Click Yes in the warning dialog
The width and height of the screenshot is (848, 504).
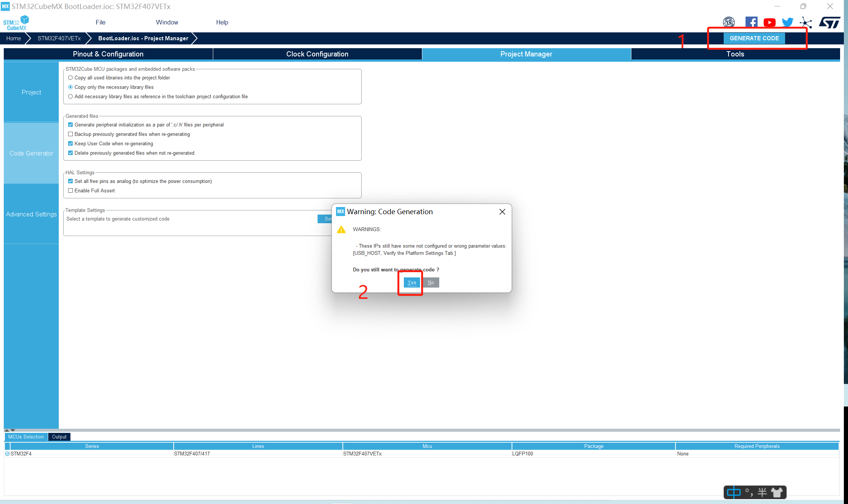click(x=412, y=282)
